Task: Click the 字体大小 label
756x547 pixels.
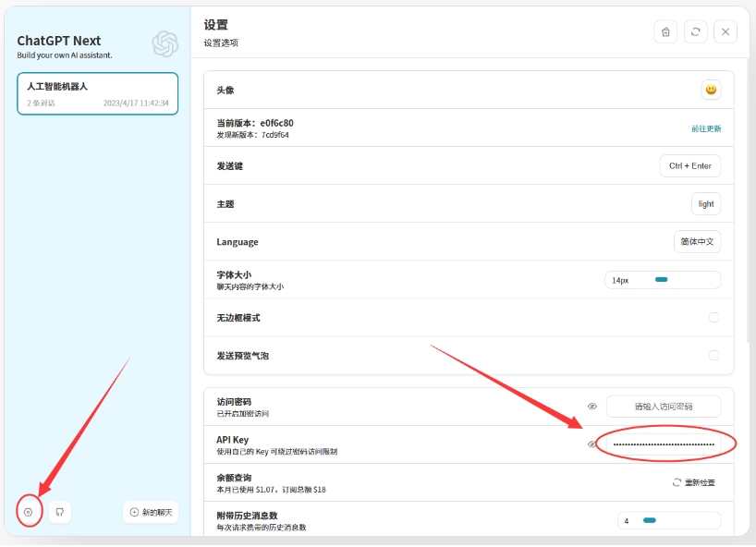Action: pos(234,274)
